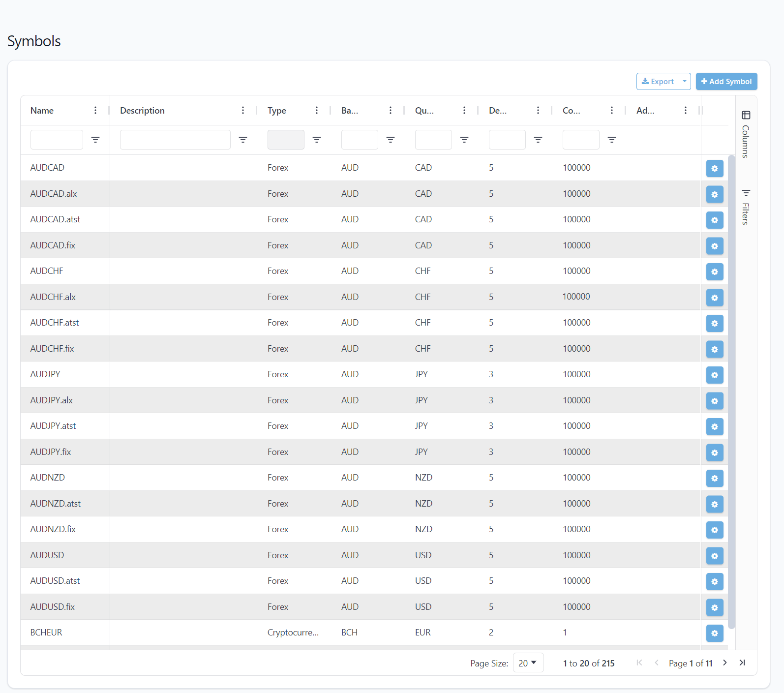Open the Columns side panel tab
The image size is (784, 693).
click(746, 134)
